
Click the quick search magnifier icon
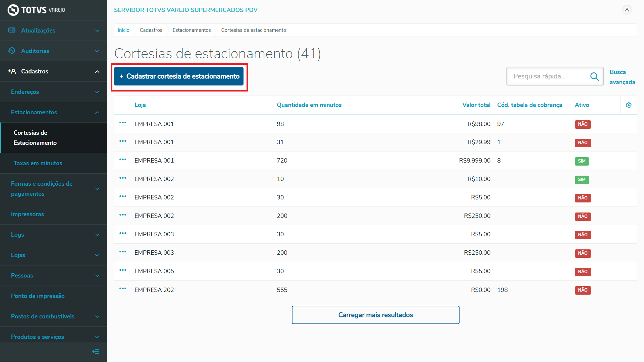[x=594, y=76]
